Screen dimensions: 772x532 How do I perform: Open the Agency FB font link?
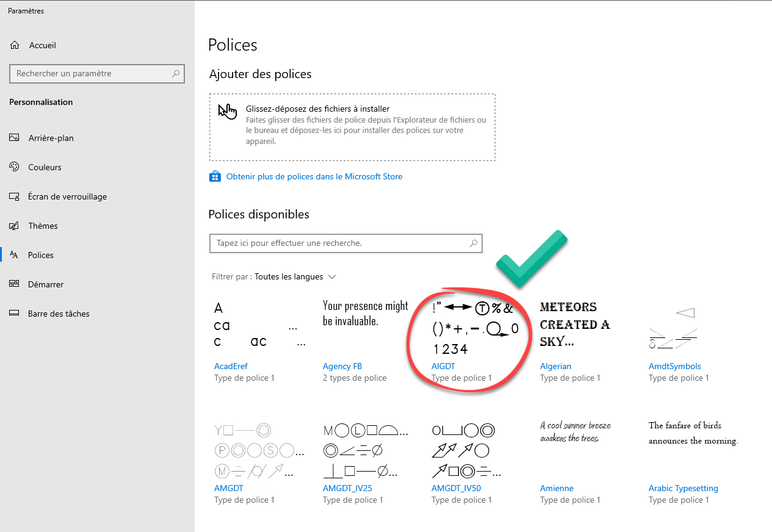tap(342, 366)
